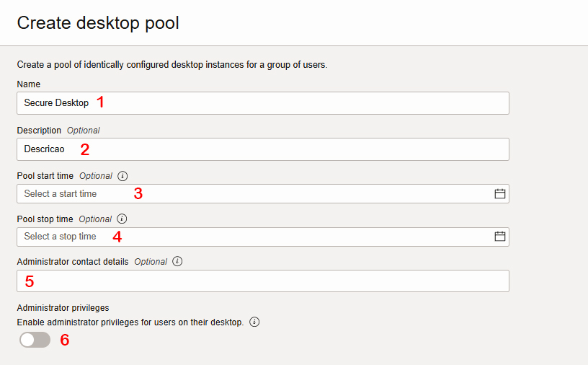This screenshot has height=365, width=588.
Task: Click the empty Administrator contact details field
Action: pos(263,281)
